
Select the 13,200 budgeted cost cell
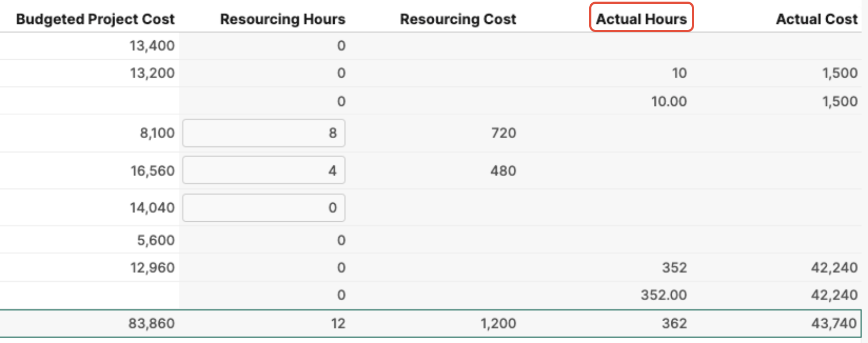152,73
